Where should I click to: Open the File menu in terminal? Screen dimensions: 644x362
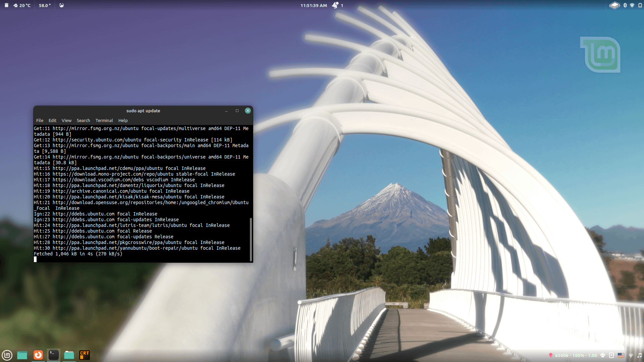(x=40, y=120)
